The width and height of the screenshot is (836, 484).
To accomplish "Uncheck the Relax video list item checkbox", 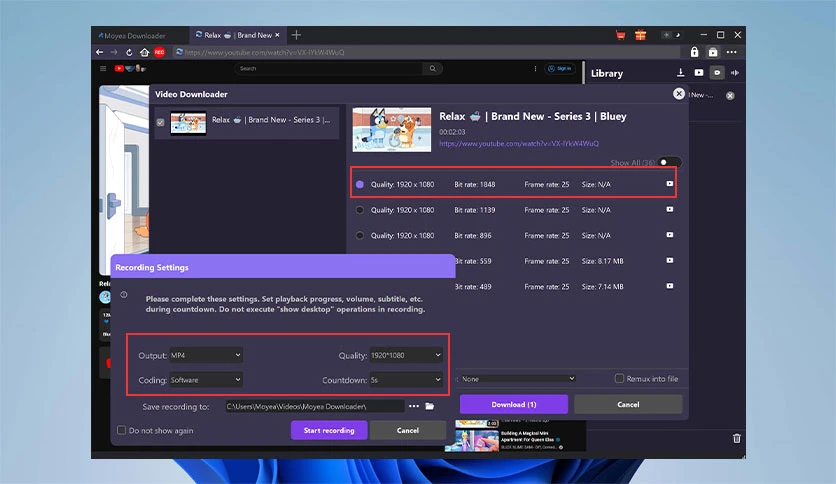I will click(x=160, y=123).
